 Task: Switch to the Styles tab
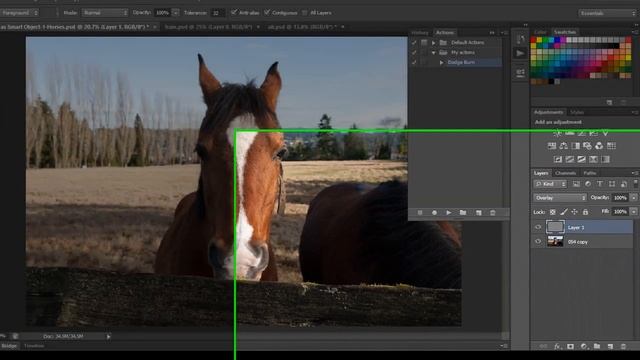[x=577, y=112]
